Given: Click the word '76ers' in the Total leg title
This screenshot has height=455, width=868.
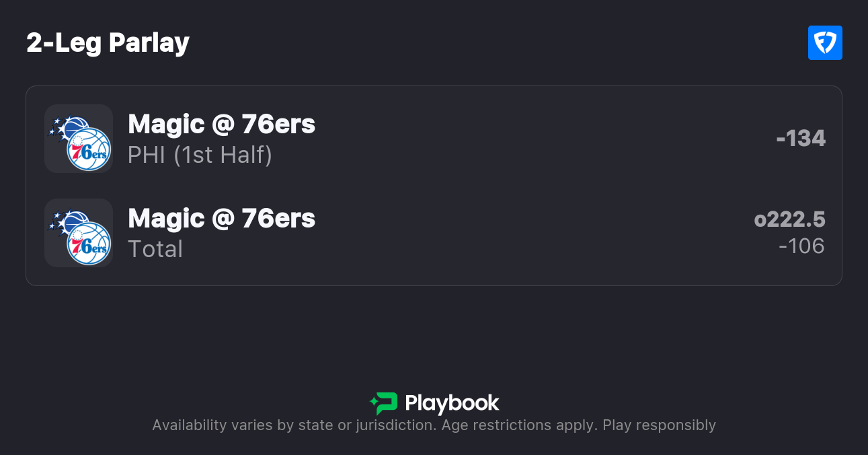Looking at the screenshot, I should tap(278, 218).
